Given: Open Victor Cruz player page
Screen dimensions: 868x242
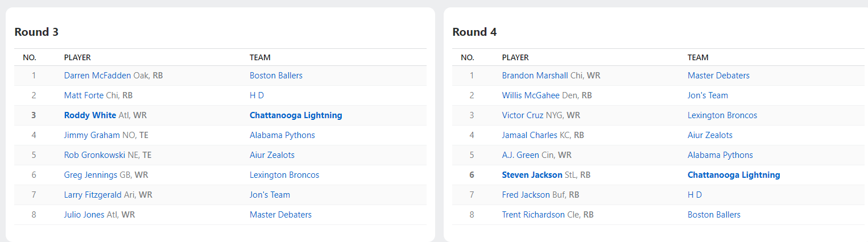Looking at the screenshot, I should pos(523,115).
